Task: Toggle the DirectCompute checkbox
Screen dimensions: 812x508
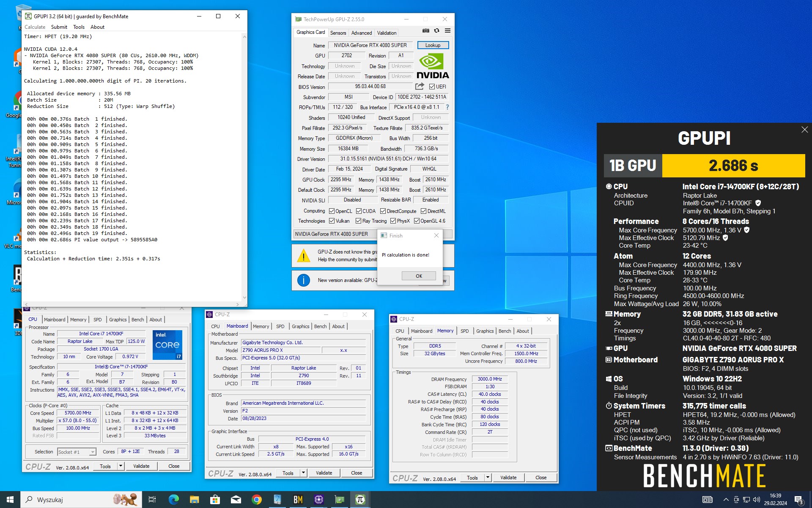Action: click(383, 211)
